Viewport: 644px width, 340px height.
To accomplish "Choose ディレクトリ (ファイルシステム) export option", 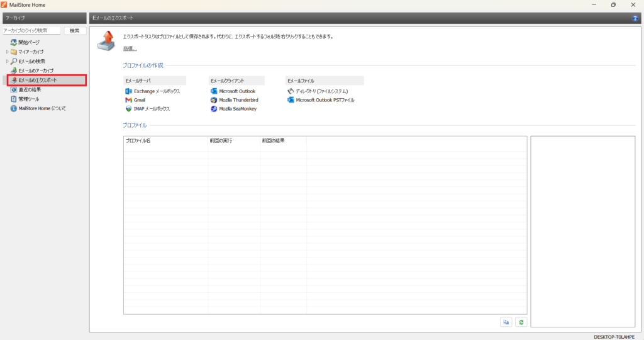I will 318,91.
